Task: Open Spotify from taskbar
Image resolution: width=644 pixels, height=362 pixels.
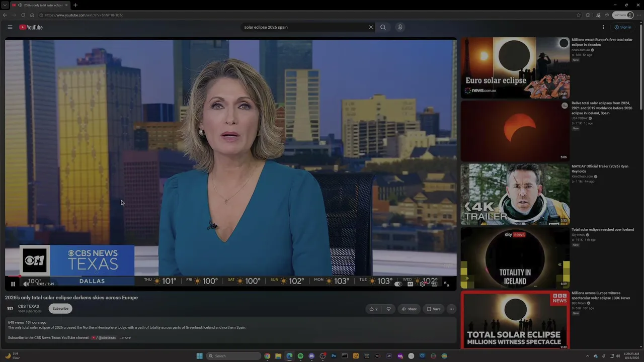Action: coord(300,356)
